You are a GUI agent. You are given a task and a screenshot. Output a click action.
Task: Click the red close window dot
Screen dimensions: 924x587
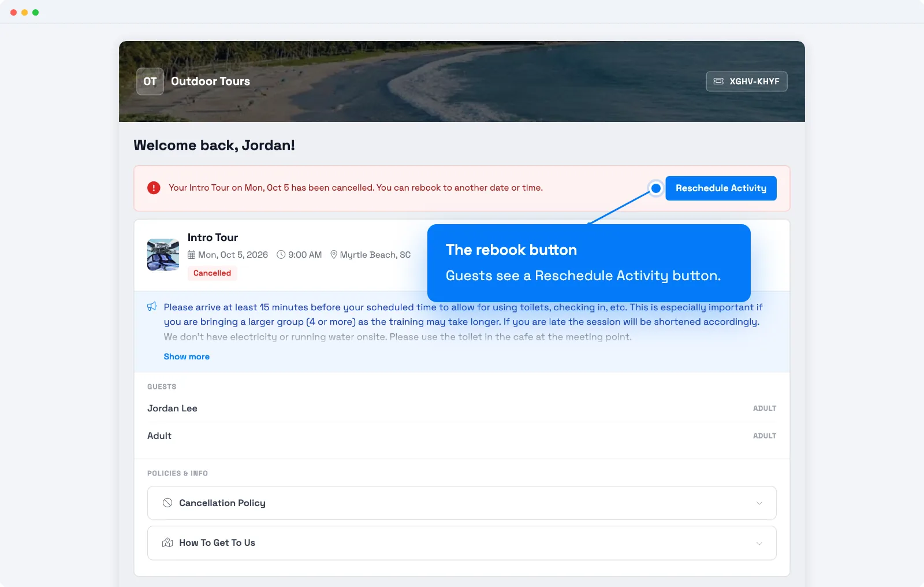tap(13, 12)
